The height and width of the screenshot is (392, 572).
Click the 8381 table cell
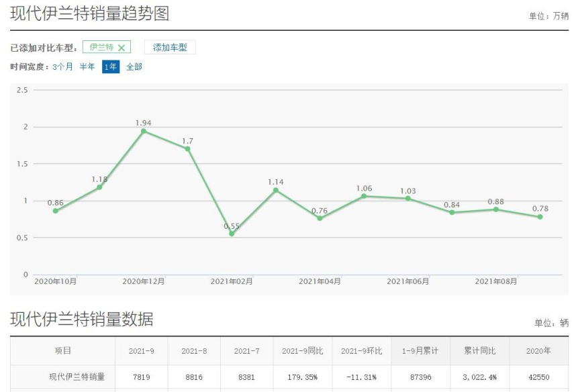(246, 377)
